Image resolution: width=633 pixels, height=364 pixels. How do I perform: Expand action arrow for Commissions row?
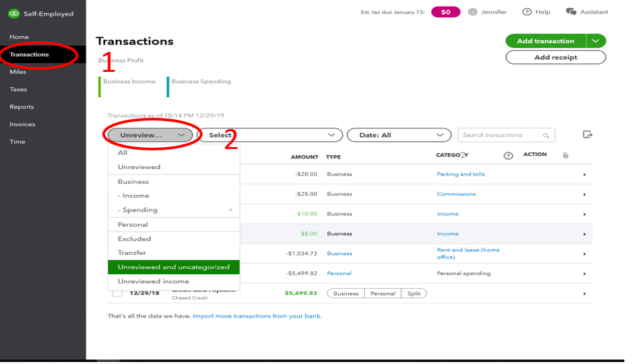coord(584,194)
